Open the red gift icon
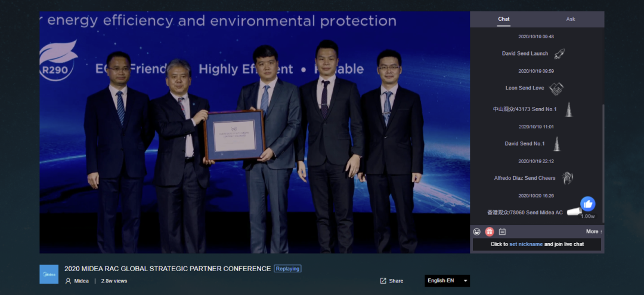 (490, 232)
